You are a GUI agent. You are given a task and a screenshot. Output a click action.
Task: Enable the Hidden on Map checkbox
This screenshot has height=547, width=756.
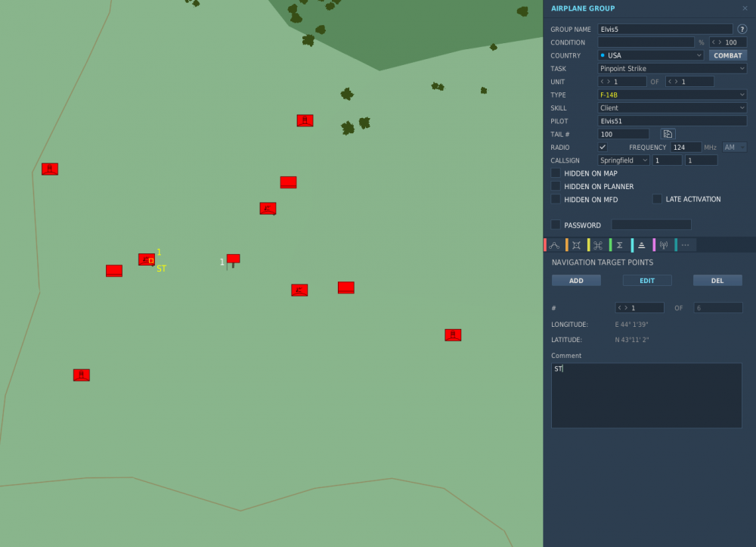pyautogui.click(x=556, y=173)
